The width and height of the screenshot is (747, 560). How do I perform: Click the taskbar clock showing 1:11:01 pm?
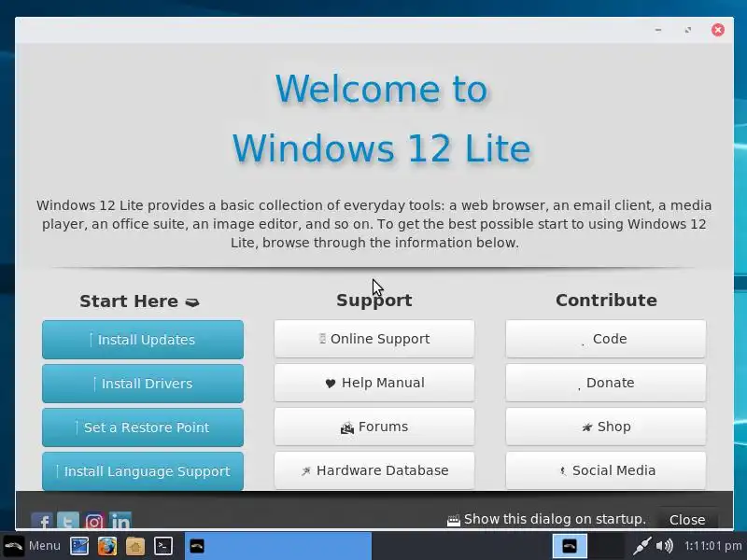(x=713, y=546)
